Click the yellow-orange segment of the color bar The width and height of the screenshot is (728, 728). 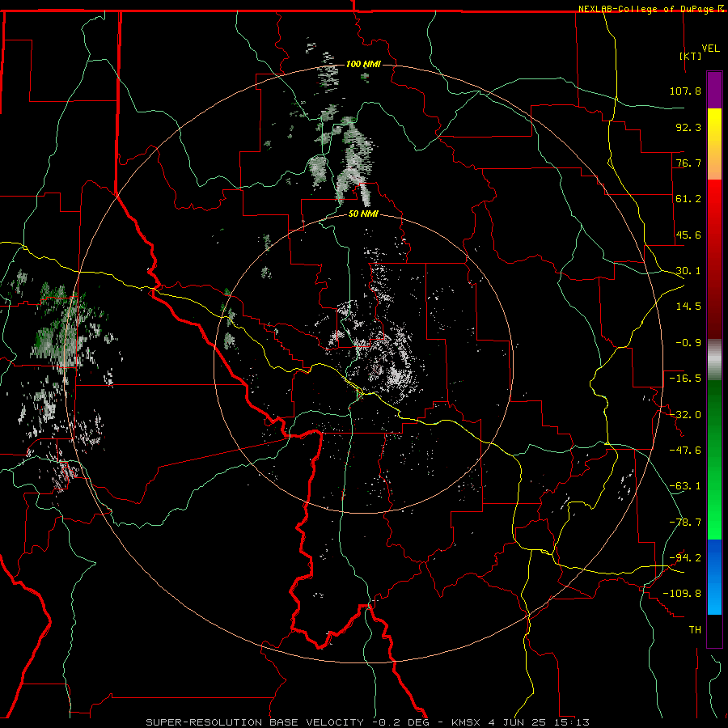[x=714, y=144]
